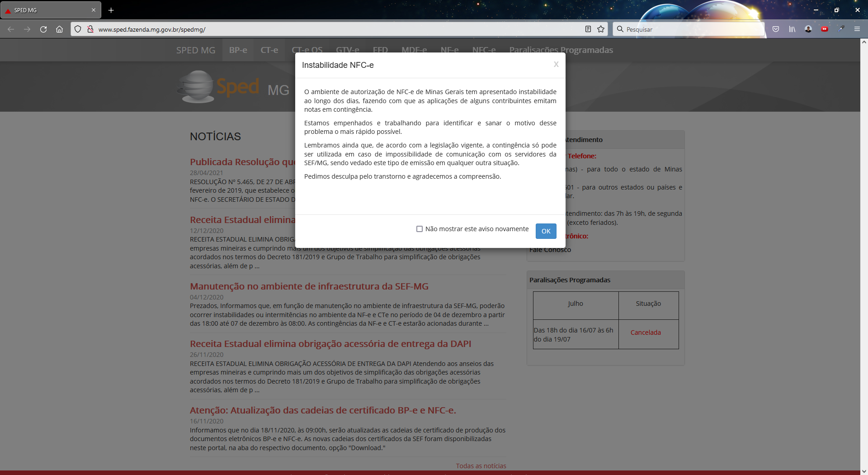868x475 pixels.
Task: Reload the current page
Action: pos(43,29)
